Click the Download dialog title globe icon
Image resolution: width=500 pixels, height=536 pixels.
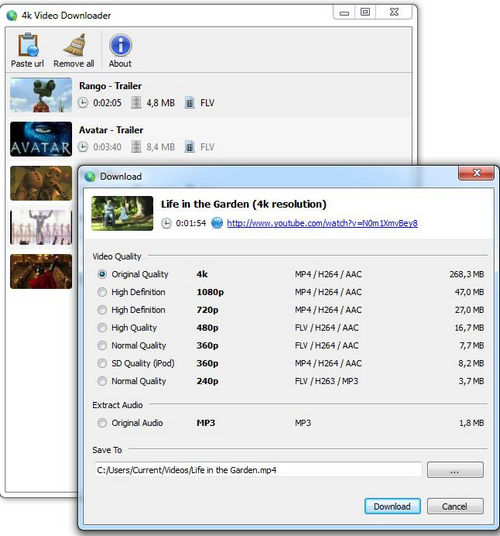tap(90, 177)
